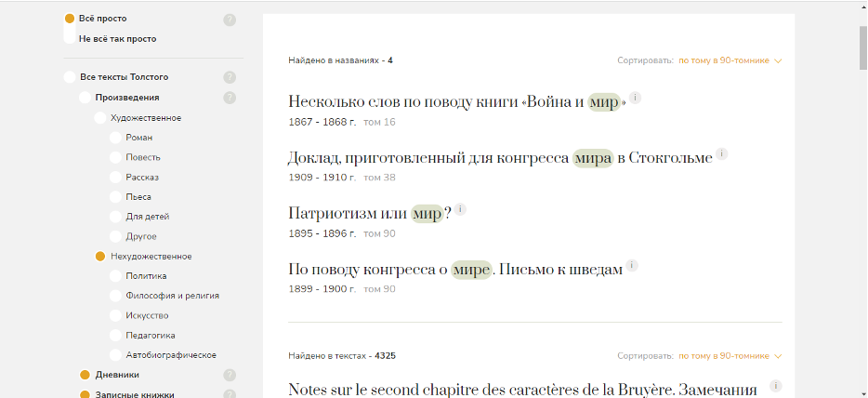Enable the Автобиографическое filter
The image size is (868, 398).
coord(115,355)
